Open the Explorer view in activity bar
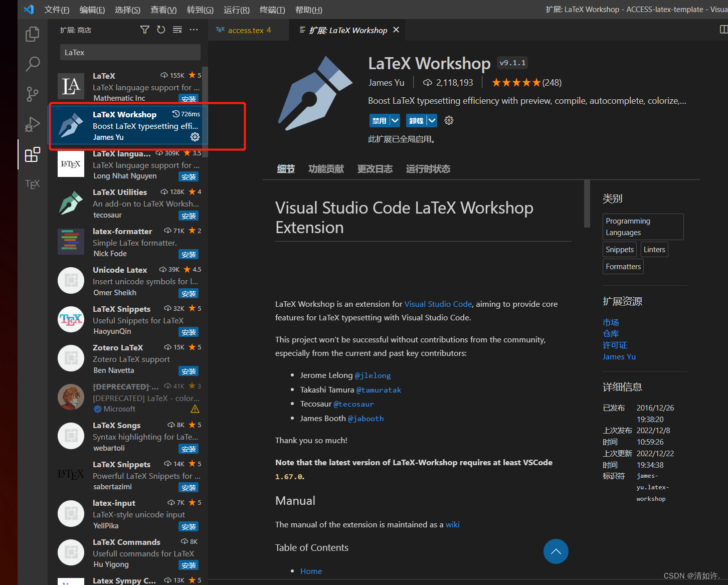Image resolution: width=728 pixels, height=585 pixels. [x=33, y=34]
